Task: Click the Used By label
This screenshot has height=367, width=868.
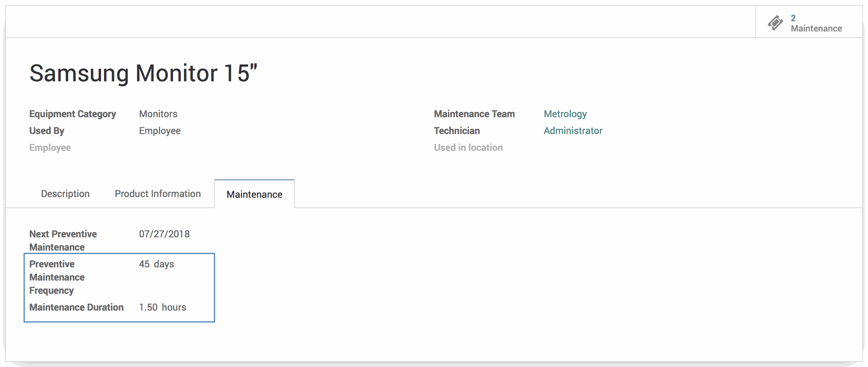Action: pos(47,131)
